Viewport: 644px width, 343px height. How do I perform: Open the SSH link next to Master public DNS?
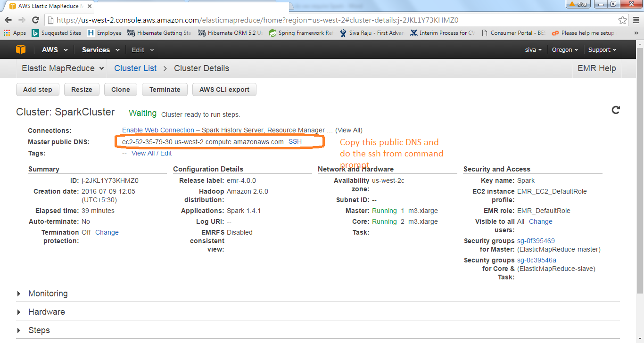click(295, 141)
